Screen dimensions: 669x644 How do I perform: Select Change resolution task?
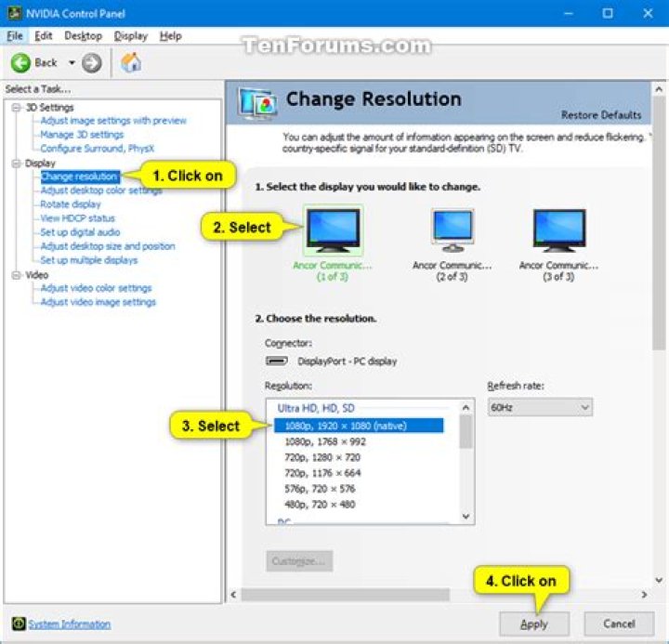click(80, 177)
